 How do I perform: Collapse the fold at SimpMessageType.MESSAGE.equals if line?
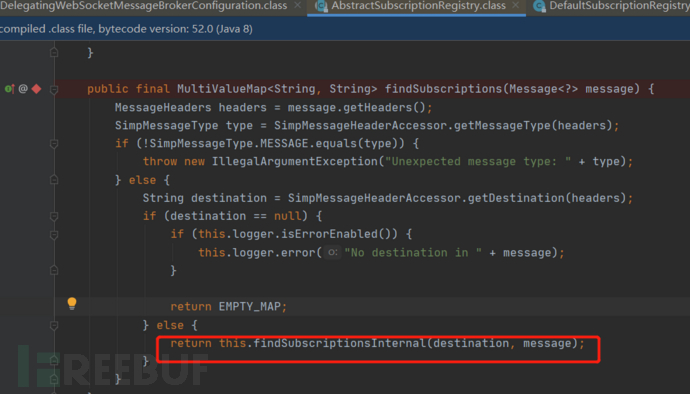[54, 144]
